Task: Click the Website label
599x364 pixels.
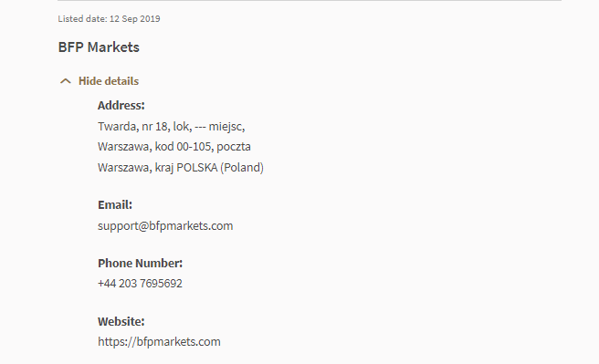Action: click(x=121, y=322)
